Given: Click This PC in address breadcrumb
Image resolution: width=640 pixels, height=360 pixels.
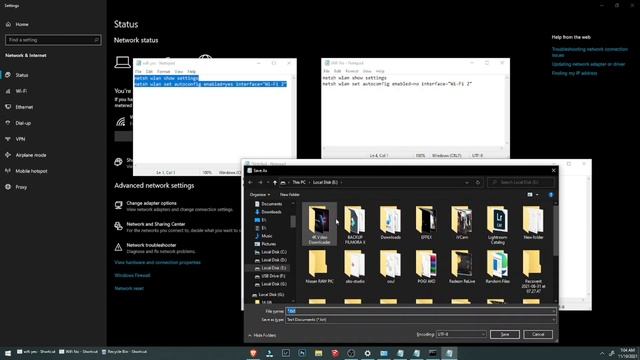Looking at the screenshot, I should (299, 182).
